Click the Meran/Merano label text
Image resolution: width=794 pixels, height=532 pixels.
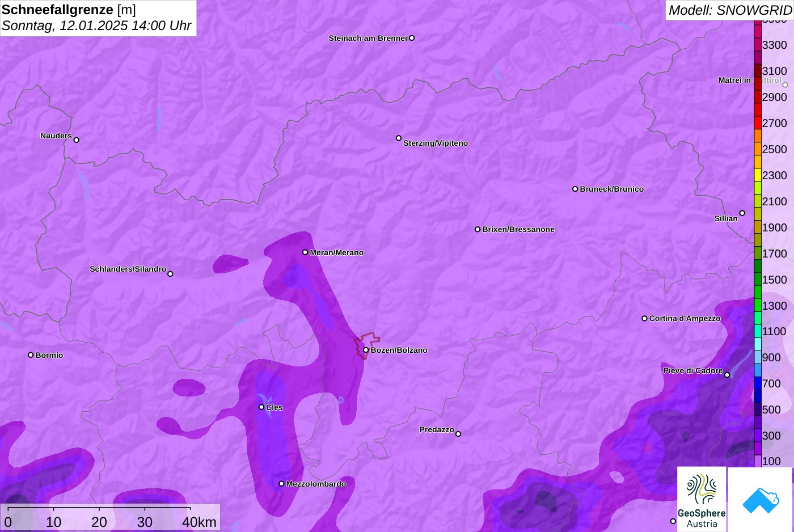click(337, 252)
